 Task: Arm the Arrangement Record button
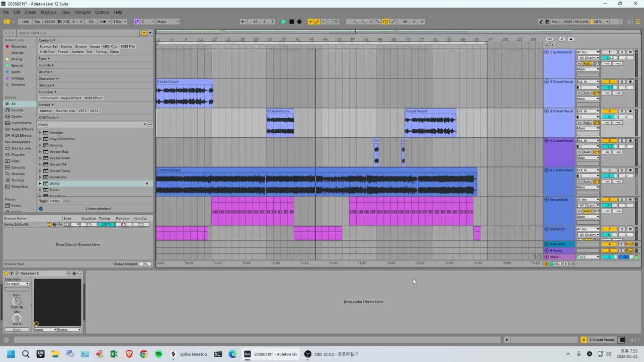click(x=299, y=22)
